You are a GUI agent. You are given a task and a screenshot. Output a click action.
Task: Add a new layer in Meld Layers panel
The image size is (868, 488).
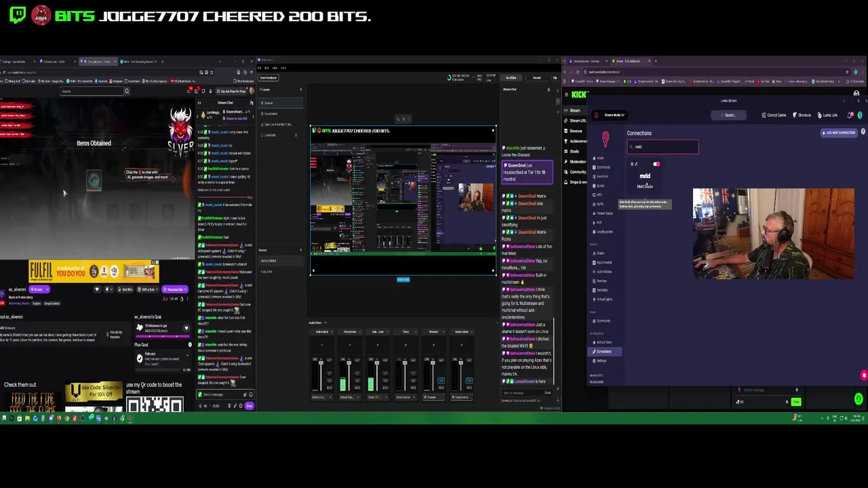(x=301, y=89)
